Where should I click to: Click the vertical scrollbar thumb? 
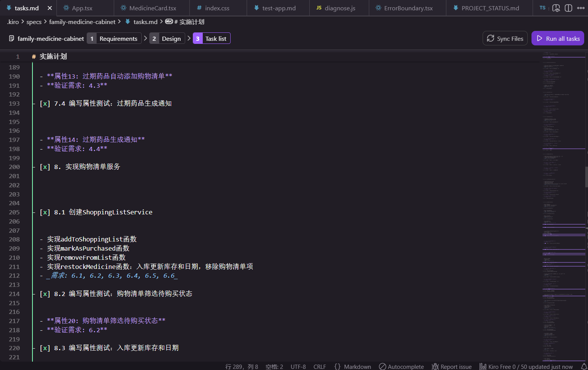click(586, 177)
